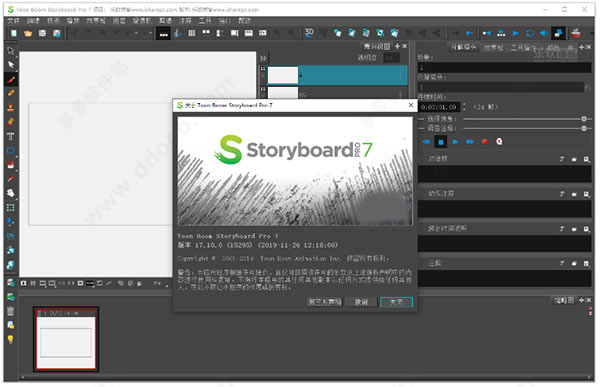Select the Brush tool in the tools sidebar
This screenshot has height=387, width=600.
tap(11, 79)
